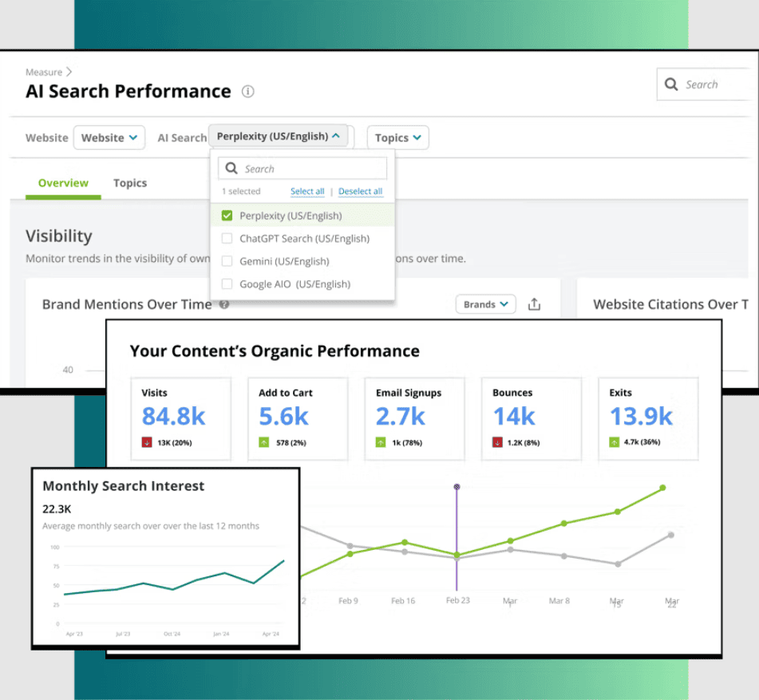
Task: Open the Brands dropdown in Brand Mentions
Action: (485, 304)
